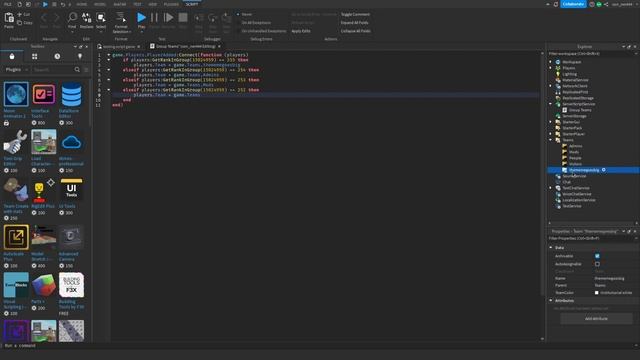Start the game with the Play button
The width and height of the screenshot is (640, 360).
pyautogui.click(x=141, y=17)
